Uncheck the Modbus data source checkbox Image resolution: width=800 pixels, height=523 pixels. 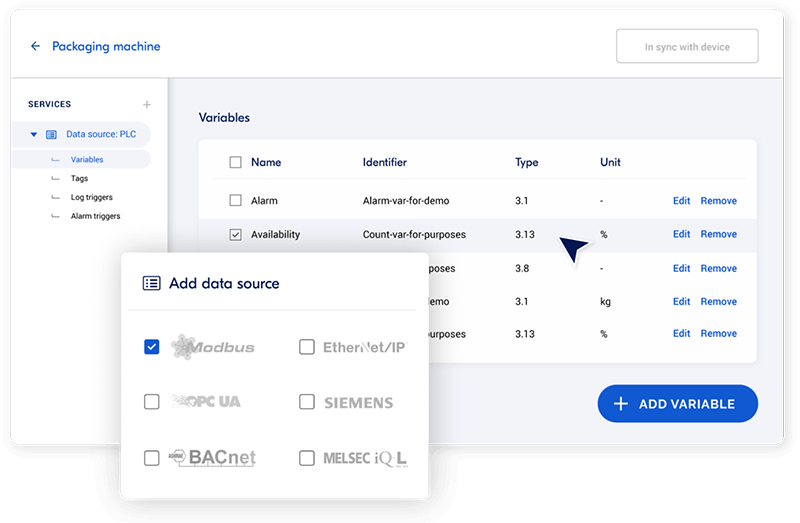[152, 347]
